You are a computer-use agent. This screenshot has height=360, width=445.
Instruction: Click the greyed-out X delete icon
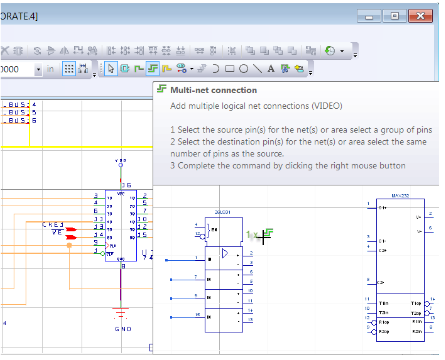click(x=5, y=51)
